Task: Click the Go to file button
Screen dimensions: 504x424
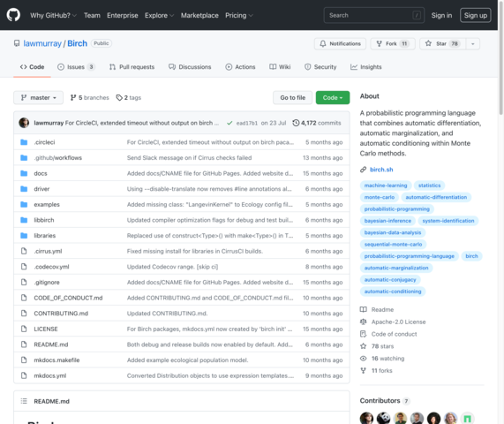Action: click(x=292, y=97)
